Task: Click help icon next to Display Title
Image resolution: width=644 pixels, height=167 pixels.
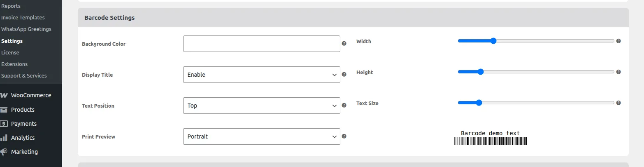Action: pyautogui.click(x=344, y=74)
